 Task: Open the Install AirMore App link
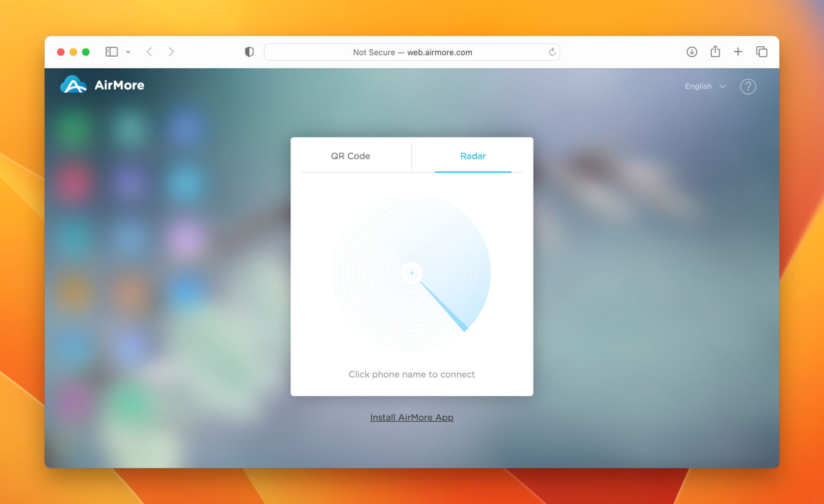pyautogui.click(x=411, y=417)
